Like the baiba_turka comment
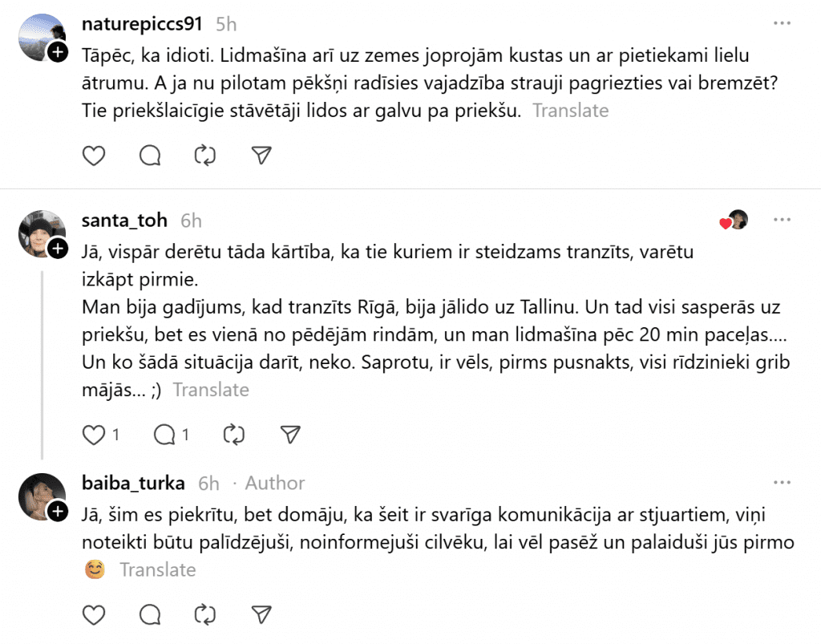 pyautogui.click(x=95, y=614)
